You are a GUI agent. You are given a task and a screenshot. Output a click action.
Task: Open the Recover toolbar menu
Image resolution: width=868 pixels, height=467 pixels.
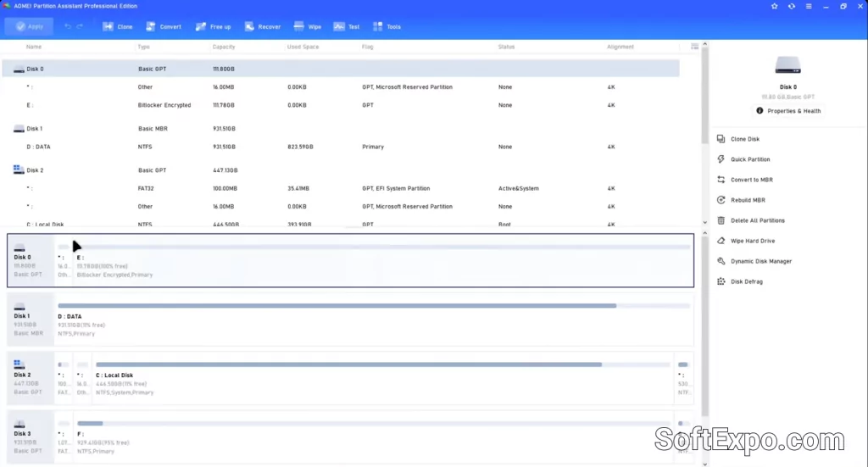[x=263, y=26]
